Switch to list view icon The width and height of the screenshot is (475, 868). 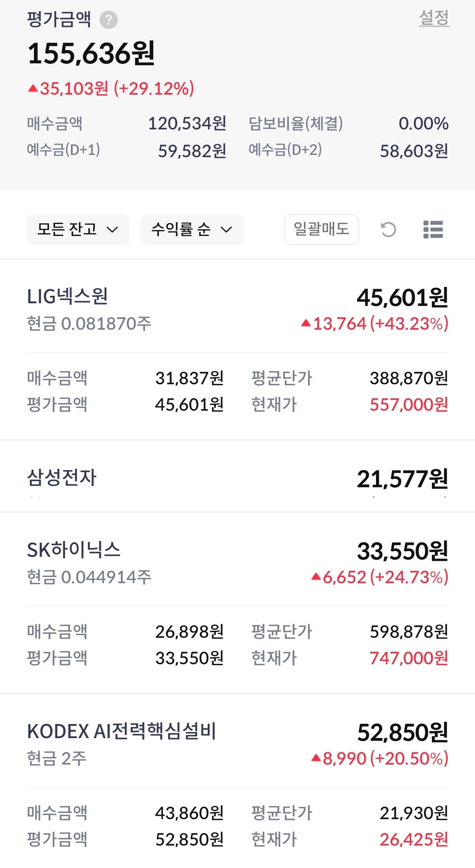tap(433, 229)
